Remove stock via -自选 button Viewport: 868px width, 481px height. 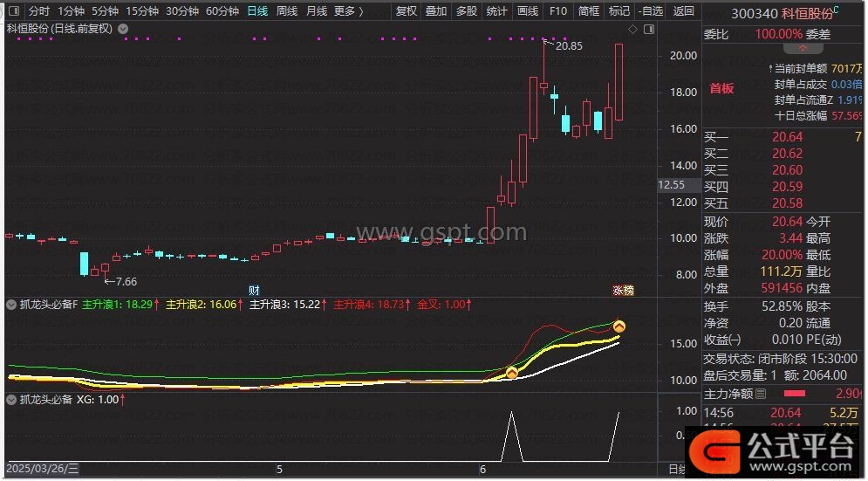pyautogui.click(x=651, y=11)
